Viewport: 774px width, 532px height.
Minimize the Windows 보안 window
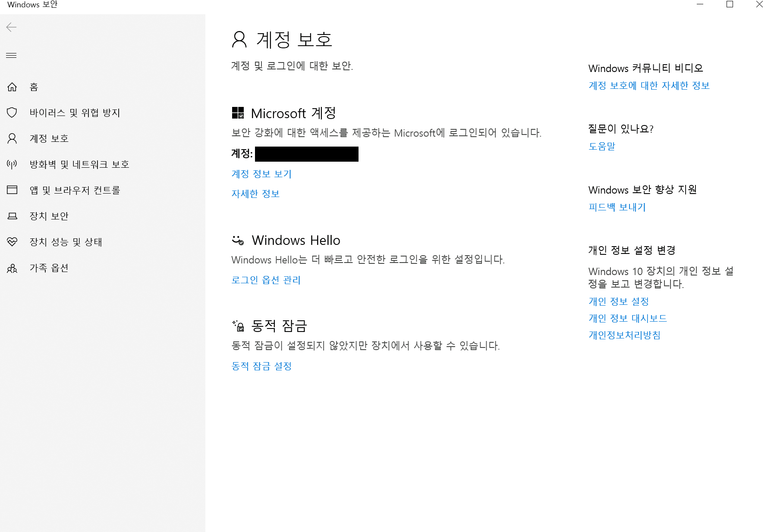point(700,4)
